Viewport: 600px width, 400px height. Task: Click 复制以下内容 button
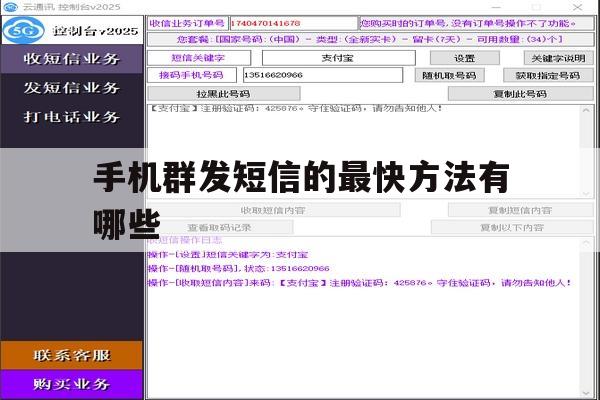pyautogui.click(x=512, y=227)
